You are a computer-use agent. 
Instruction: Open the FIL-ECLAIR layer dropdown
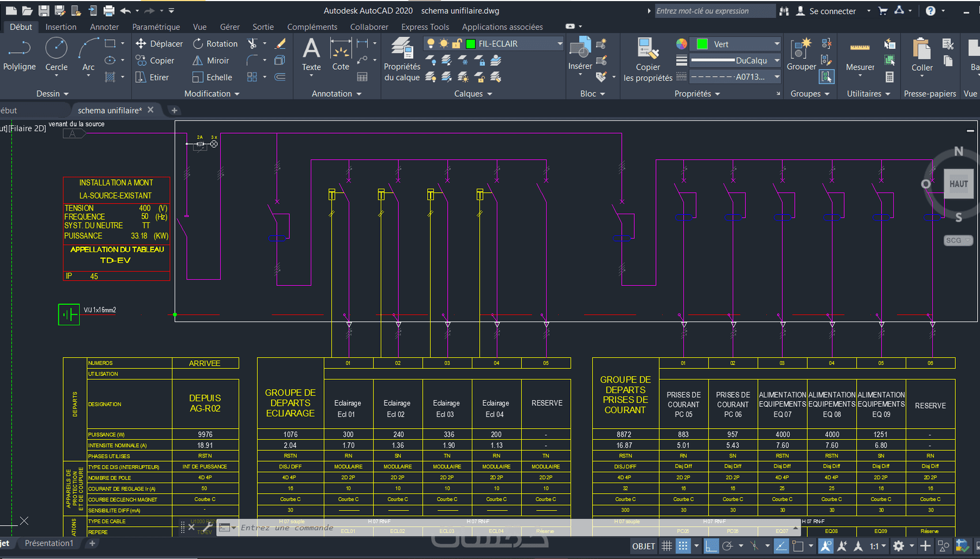pos(559,44)
